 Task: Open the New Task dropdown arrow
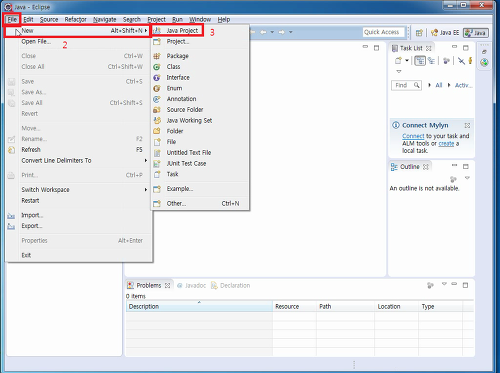(x=407, y=61)
